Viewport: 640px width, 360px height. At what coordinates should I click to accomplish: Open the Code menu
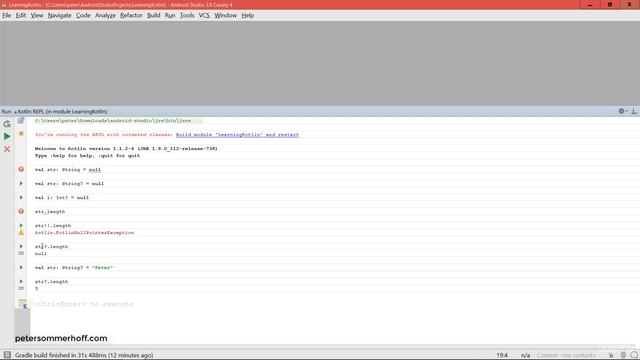83,15
